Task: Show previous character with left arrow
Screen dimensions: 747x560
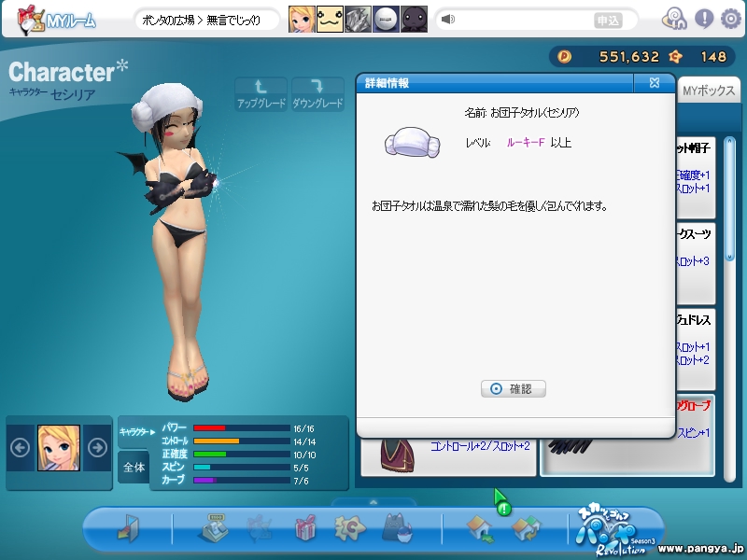Action: [20, 448]
